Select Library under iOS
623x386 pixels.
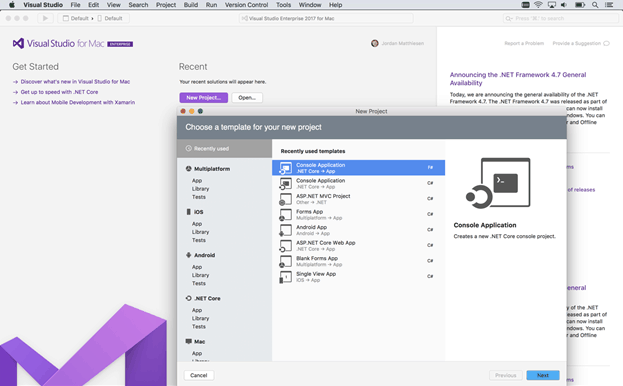pos(200,232)
